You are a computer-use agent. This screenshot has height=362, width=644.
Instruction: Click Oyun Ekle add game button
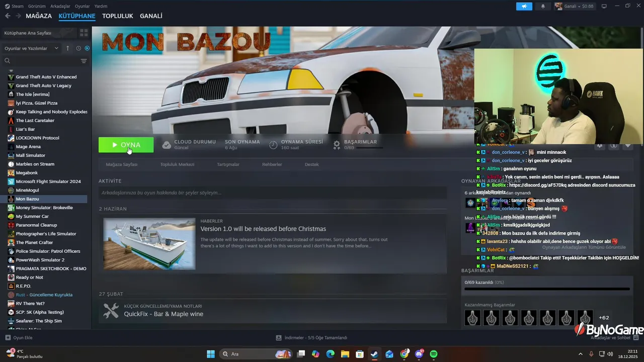click(19, 338)
